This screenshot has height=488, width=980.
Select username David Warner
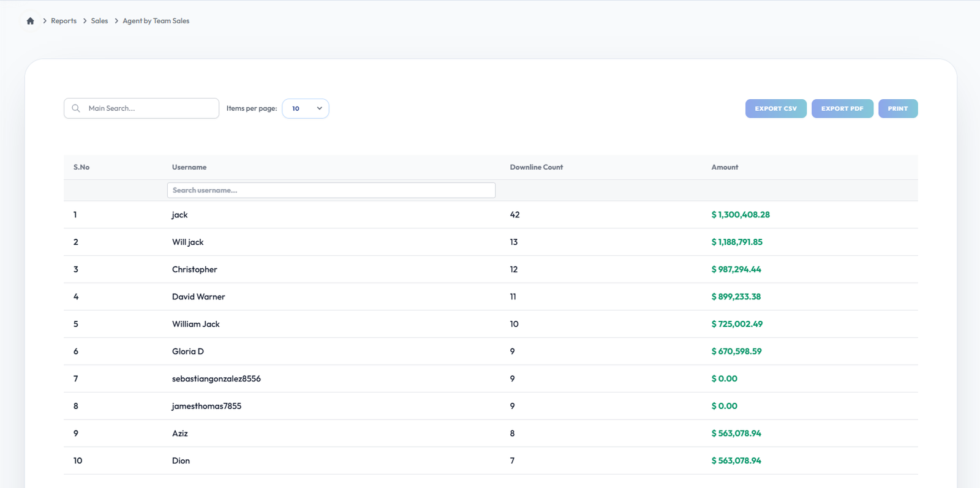(198, 297)
